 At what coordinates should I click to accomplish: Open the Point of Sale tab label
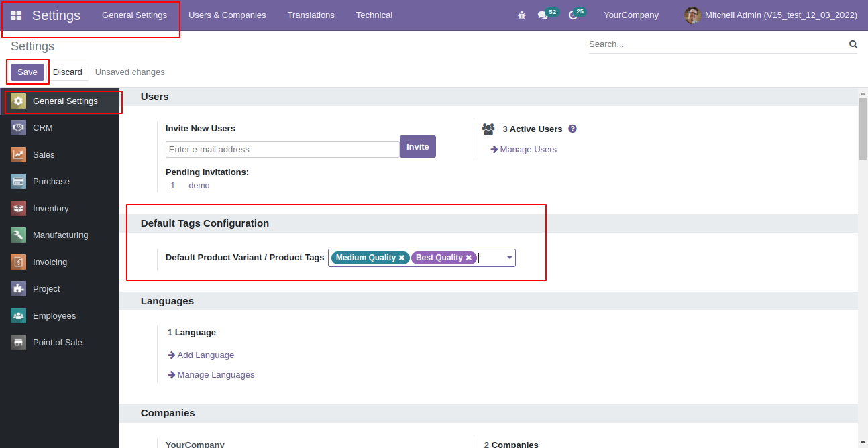(x=58, y=343)
